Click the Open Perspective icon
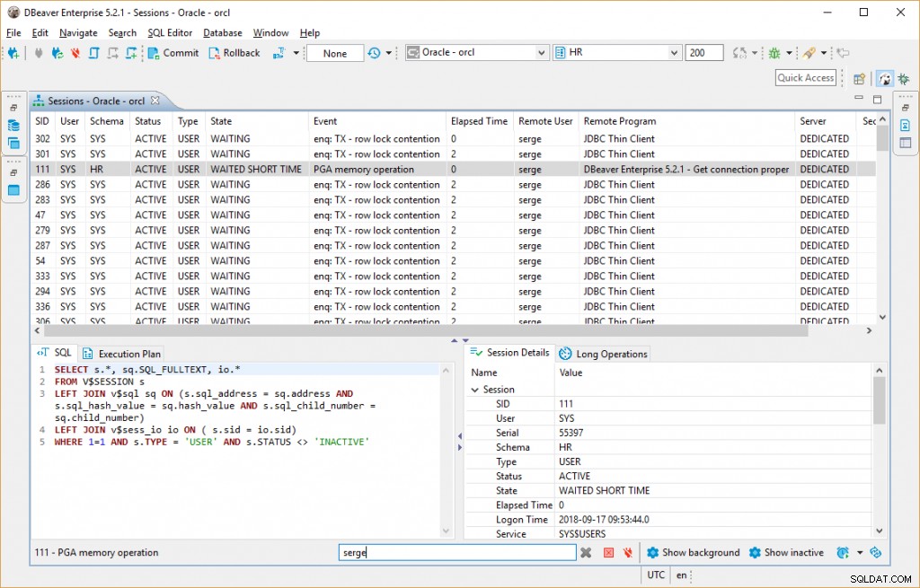 click(x=860, y=79)
